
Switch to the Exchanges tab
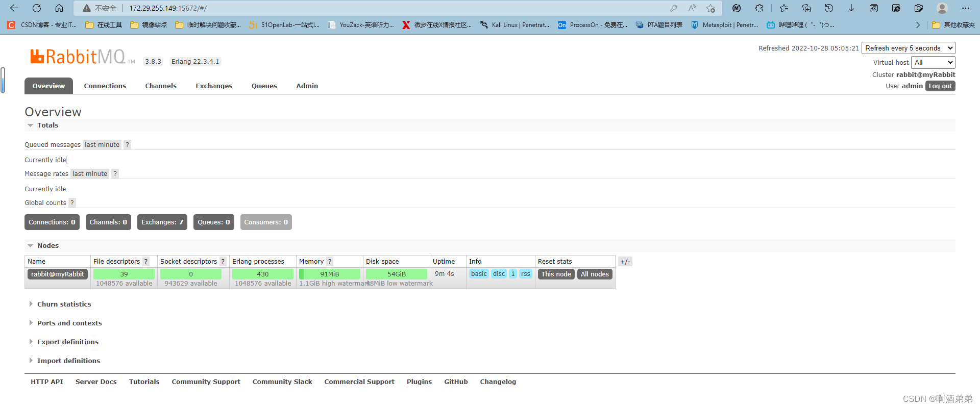click(214, 86)
